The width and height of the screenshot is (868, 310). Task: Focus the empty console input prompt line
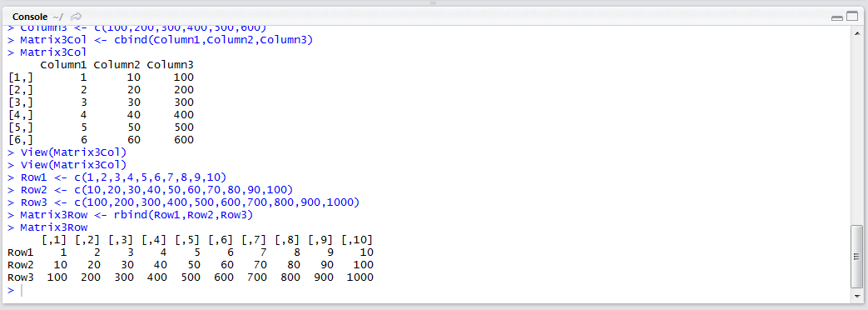tap(426, 290)
